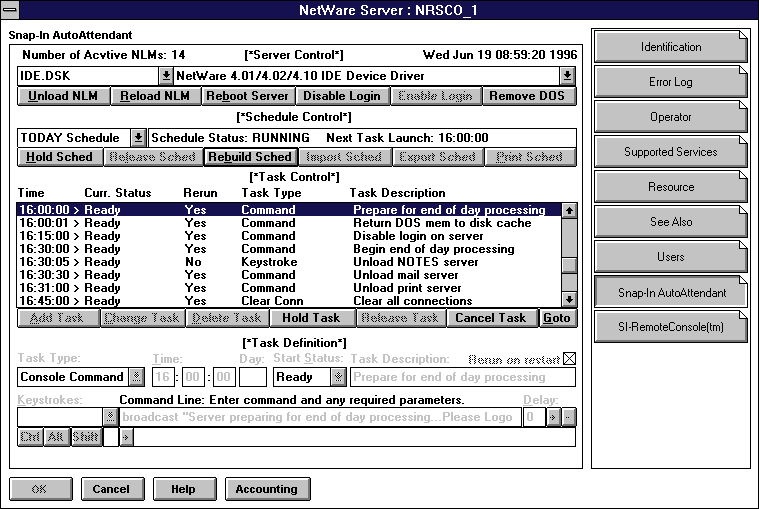The image size is (759, 509).
Task: Select the Snap-In AutoAttendant tab
Action: click(670, 292)
